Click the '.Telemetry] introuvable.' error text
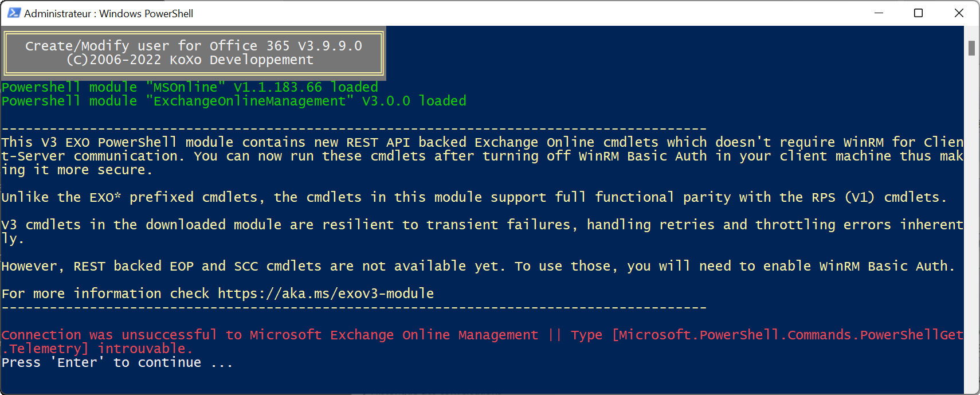Viewport: 980px width, 395px height. click(97, 349)
